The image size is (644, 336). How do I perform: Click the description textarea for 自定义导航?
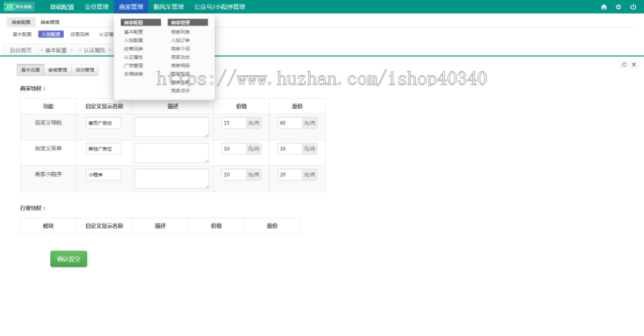coord(172,127)
